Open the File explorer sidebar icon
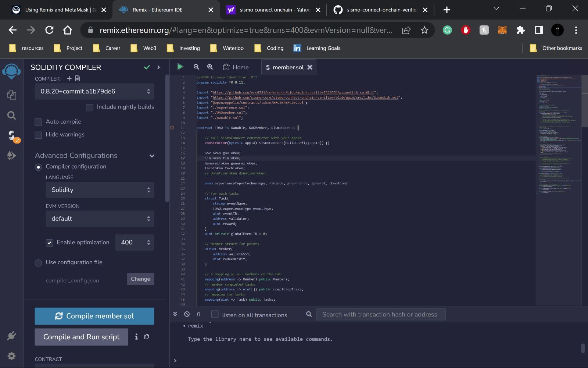 [11, 95]
